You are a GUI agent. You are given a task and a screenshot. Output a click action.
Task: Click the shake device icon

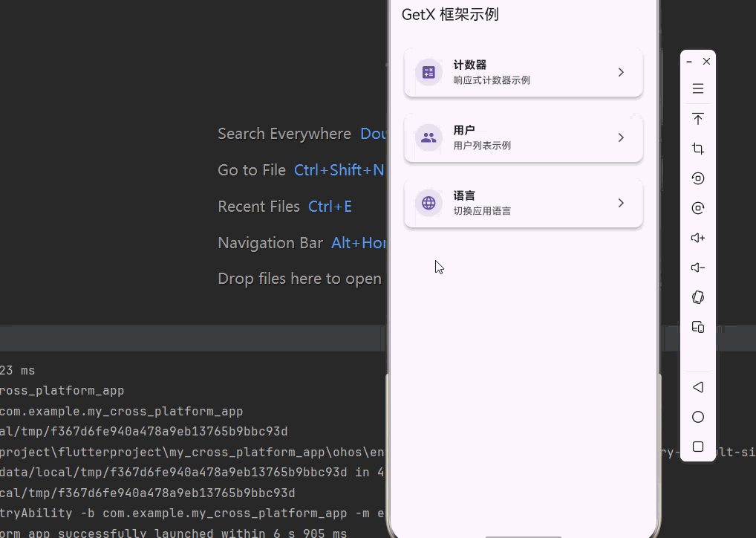click(x=697, y=297)
